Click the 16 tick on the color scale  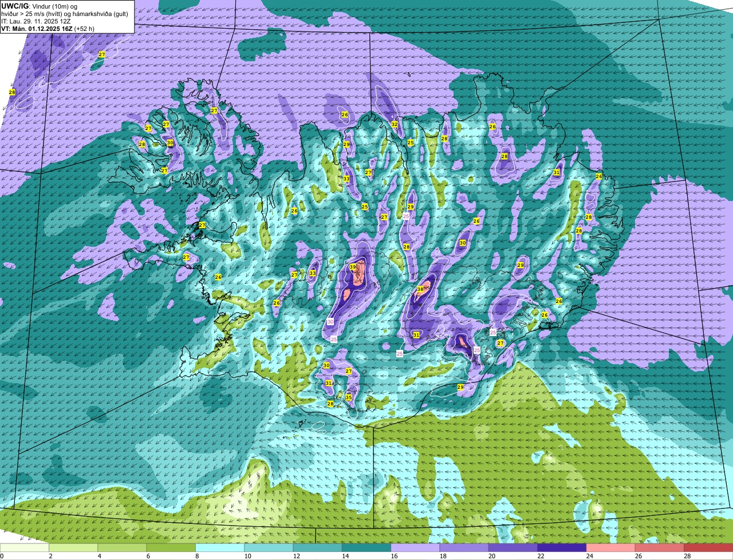(394, 556)
